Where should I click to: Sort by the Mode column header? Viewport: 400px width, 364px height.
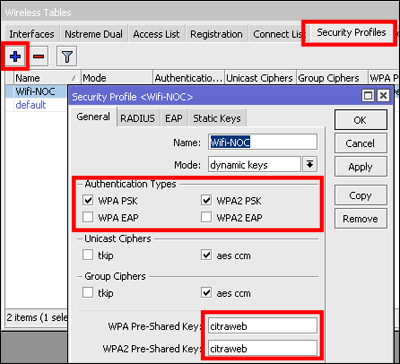(x=117, y=78)
